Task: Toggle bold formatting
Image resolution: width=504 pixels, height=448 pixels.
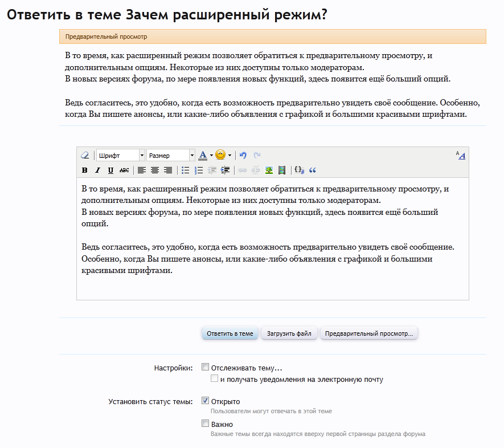Action: 84,170
